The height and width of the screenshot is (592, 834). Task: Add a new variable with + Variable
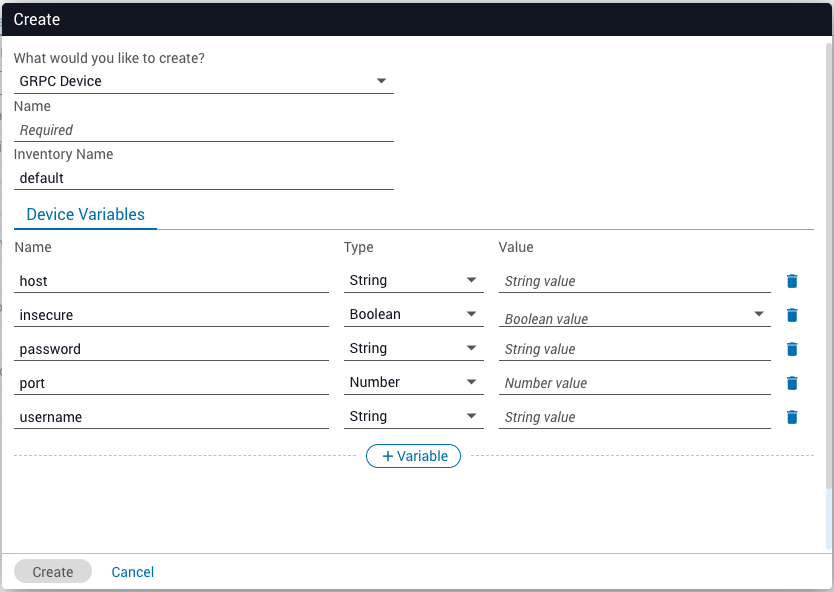(x=414, y=456)
